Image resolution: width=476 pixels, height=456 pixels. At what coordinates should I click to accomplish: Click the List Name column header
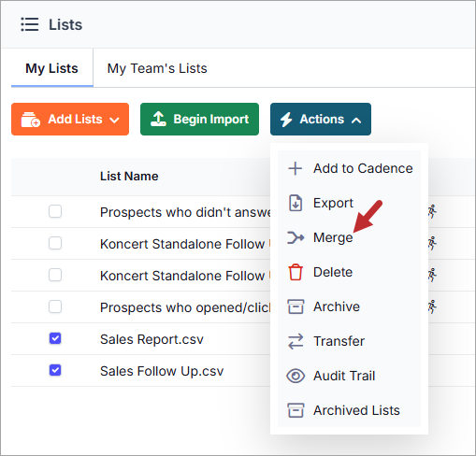[129, 177]
